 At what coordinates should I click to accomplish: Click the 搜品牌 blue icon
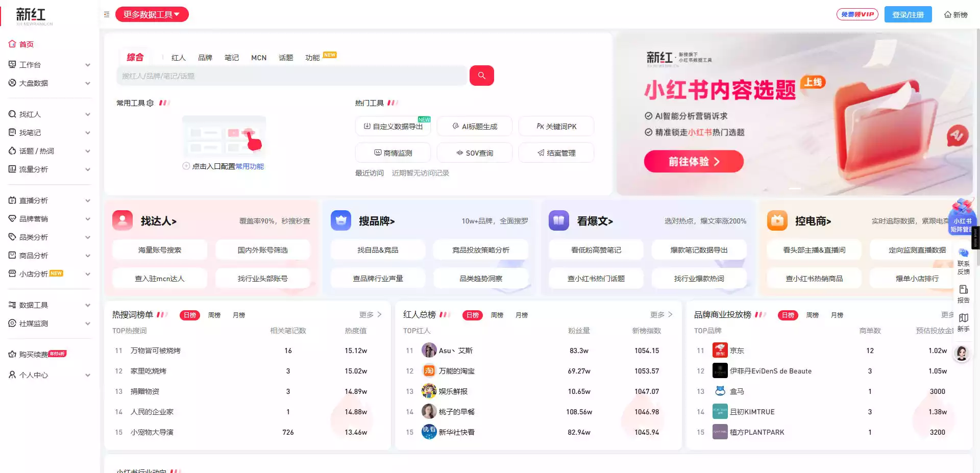pyautogui.click(x=341, y=220)
